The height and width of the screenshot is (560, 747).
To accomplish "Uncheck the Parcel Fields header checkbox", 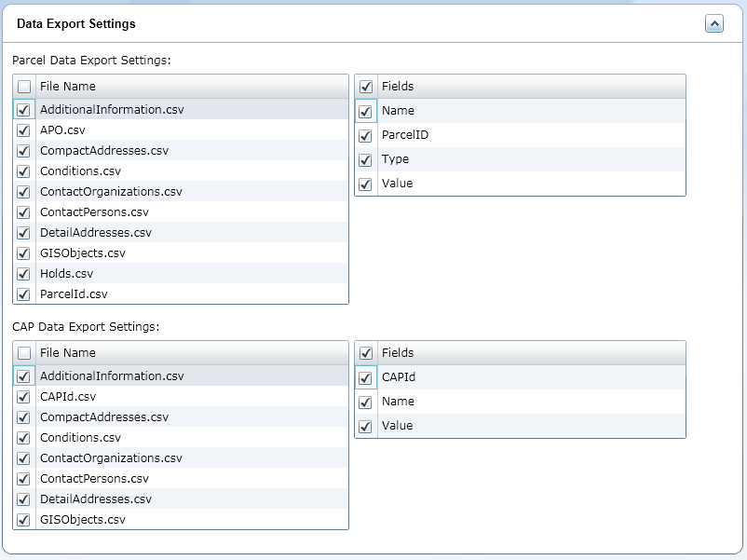I will 366,87.
